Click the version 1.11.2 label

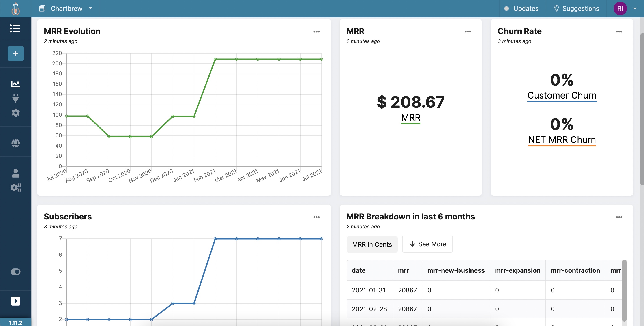(x=15, y=322)
